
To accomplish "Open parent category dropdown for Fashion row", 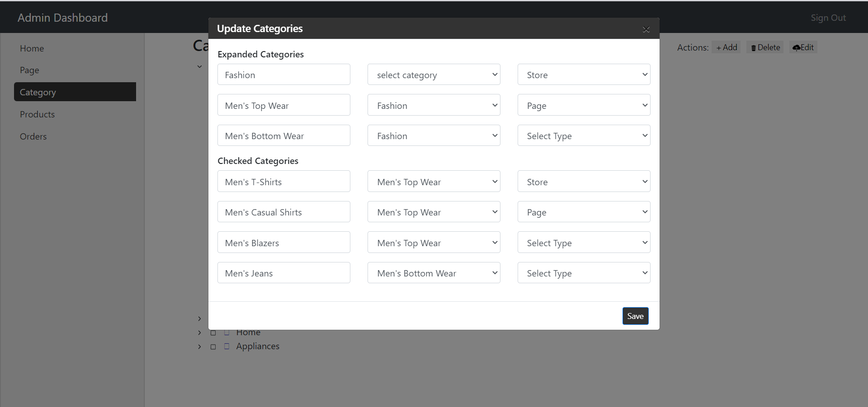I will point(434,75).
